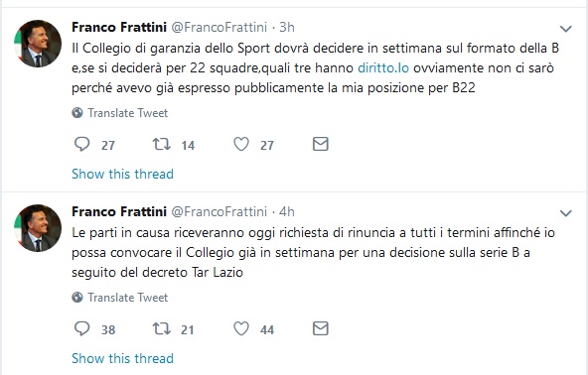Reply to the 4h tweet with 38 replies
Screen dimensions: 588x375
click(x=82, y=328)
